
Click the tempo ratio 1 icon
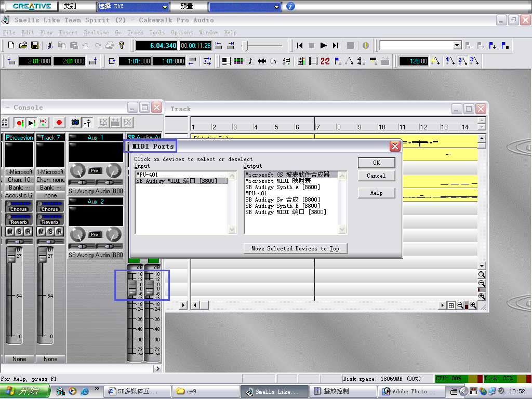tap(450, 61)
